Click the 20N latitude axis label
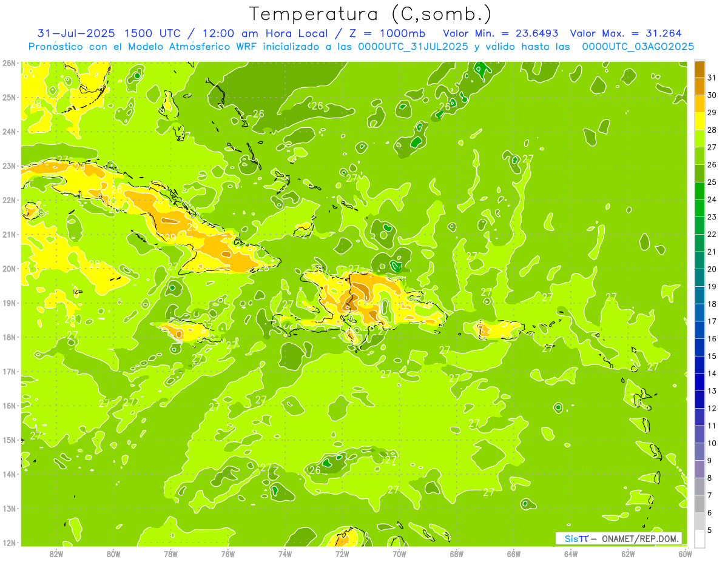Image resolution: width=728 pixels, height=562 pixels. coord(8,269)
